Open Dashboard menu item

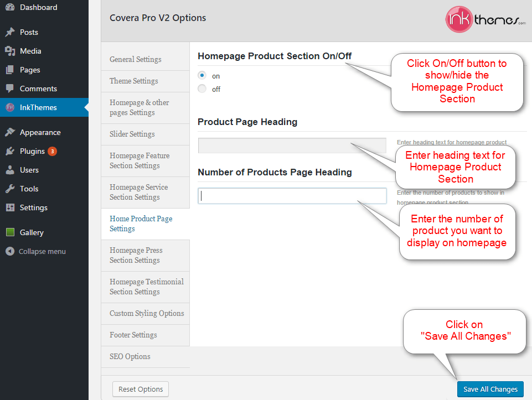coord(44,7)
